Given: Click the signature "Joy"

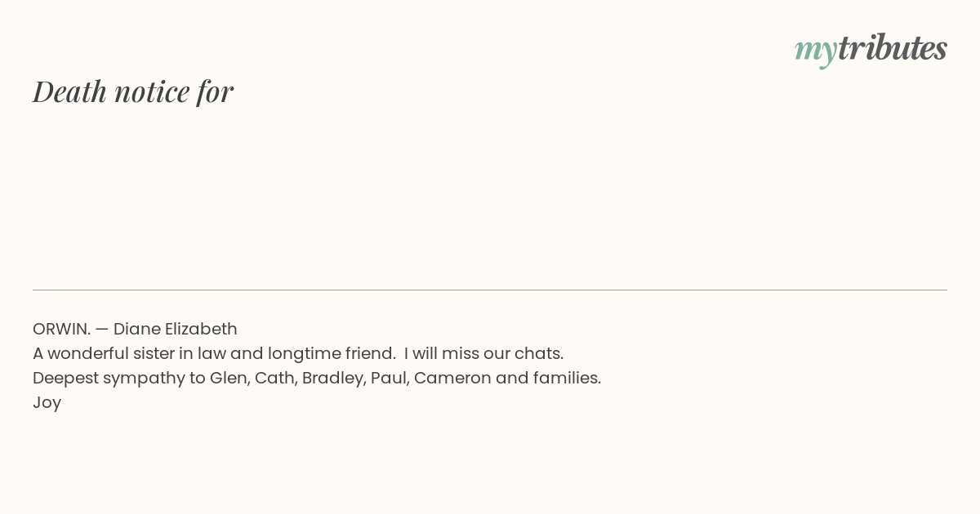Looking at the screenshot, I should (47, 403).
